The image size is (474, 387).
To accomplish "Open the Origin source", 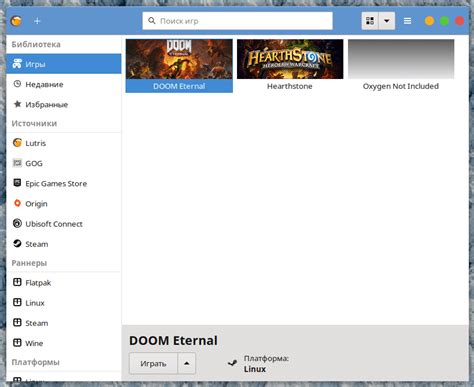I will [64, 204].
